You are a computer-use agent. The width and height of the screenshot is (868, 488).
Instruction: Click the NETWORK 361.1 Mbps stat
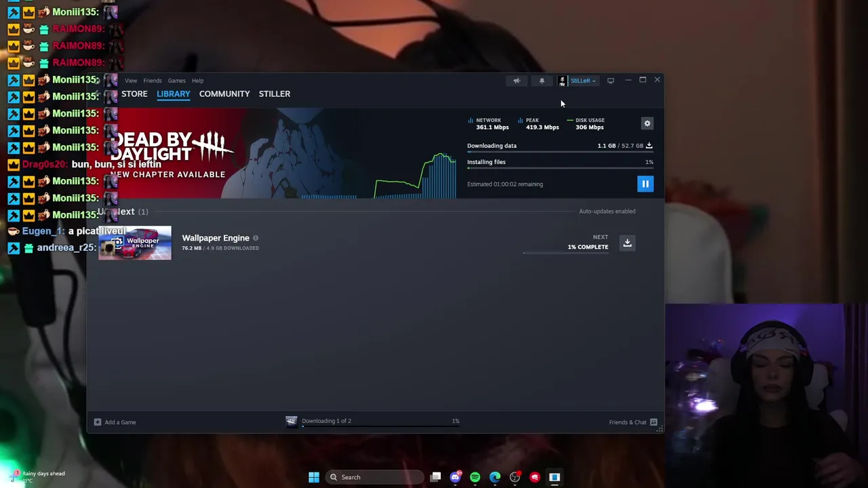pos(488,124)
